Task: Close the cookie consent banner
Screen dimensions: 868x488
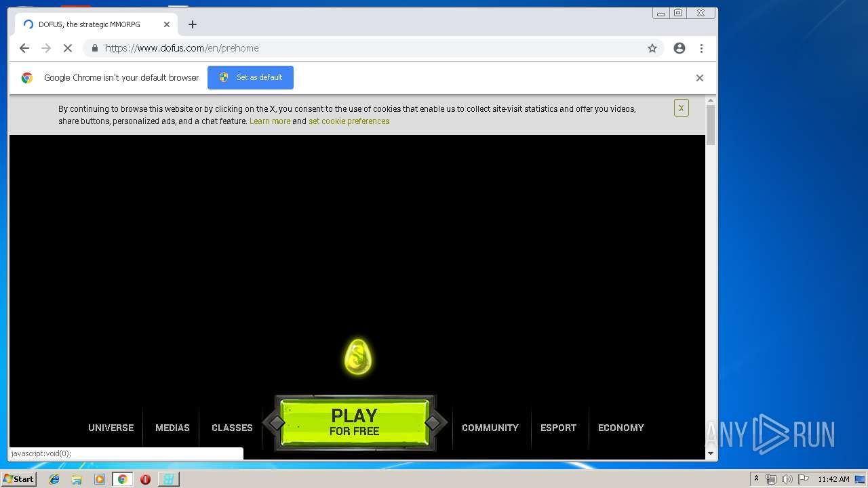Action: click(x=682, y=108)
